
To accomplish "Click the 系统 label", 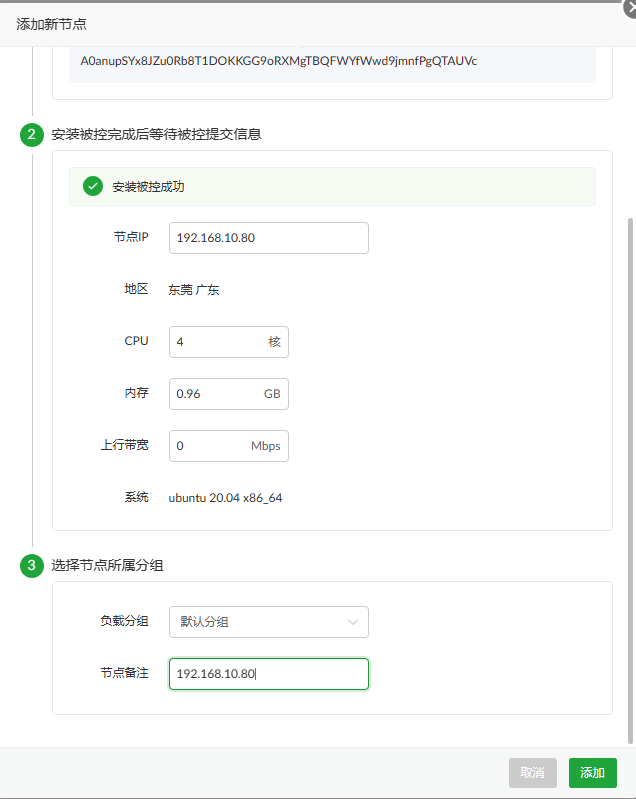I will (x=137, y=497).
